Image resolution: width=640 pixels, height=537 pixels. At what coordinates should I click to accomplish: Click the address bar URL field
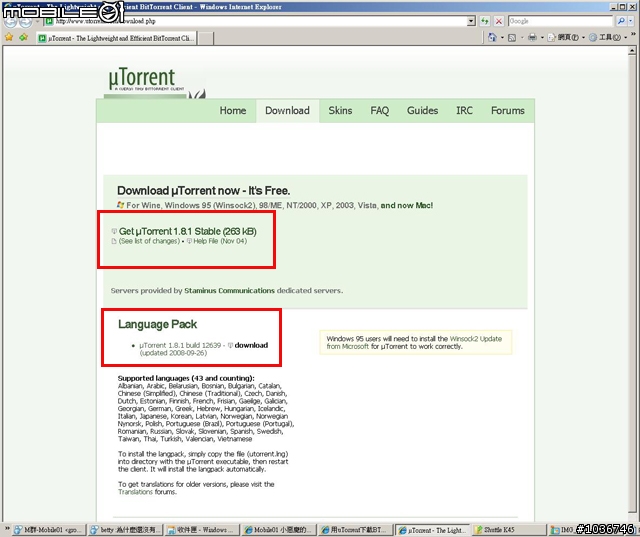click(x=256, y=21)
